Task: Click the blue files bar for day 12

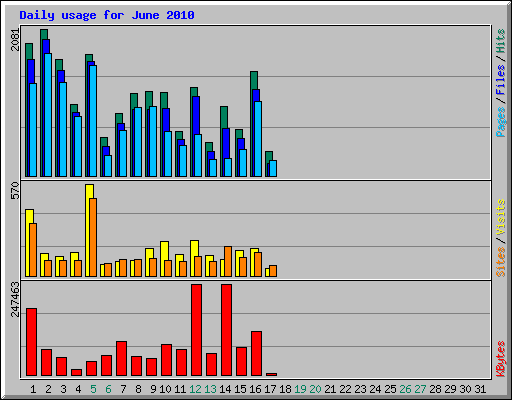Action: pos(196,115)
